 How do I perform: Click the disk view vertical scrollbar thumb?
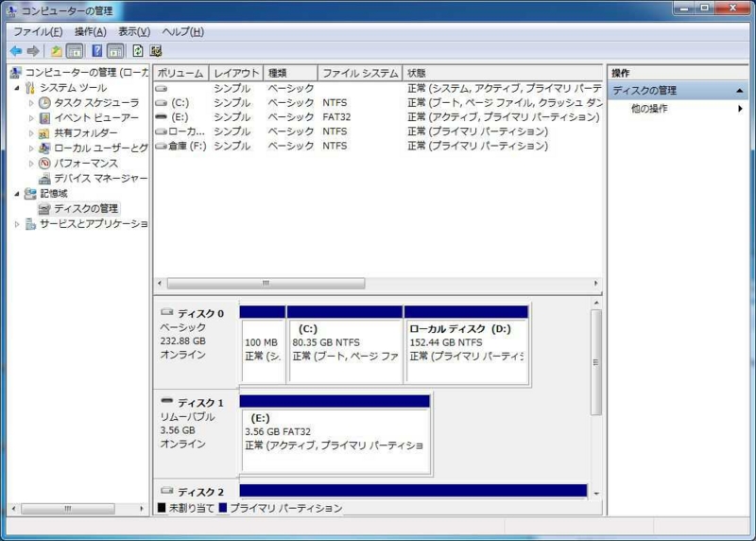click(x=596, y=362)
